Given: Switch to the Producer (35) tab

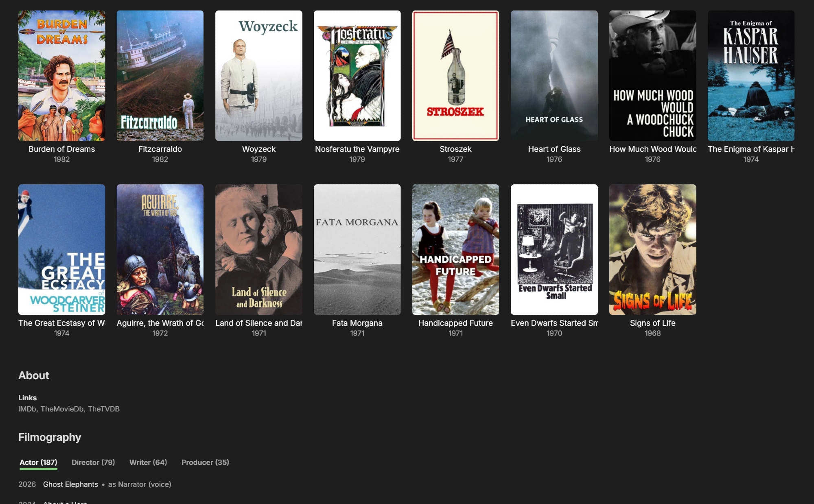Looking at the screenshot, I should click(x=205, y=462).
